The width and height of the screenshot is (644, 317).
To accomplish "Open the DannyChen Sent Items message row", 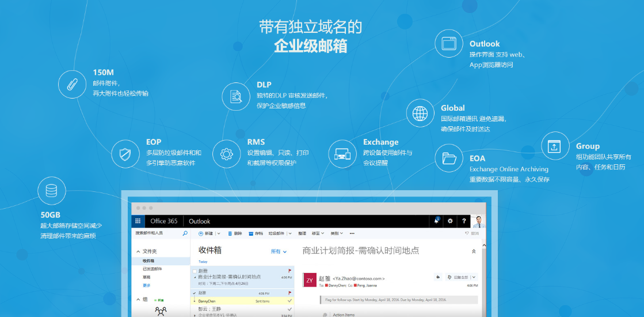I will coord(242,301).
